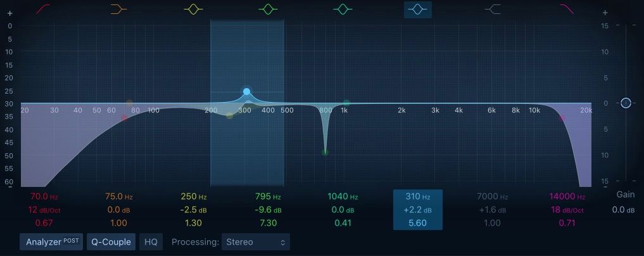
Task: Enable the gray high-shelf band icon
Action: (x=493, y=9)
